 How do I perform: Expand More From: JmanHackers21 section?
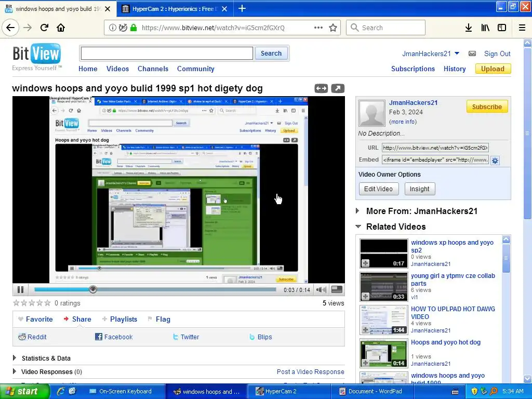tap(357, 211)
